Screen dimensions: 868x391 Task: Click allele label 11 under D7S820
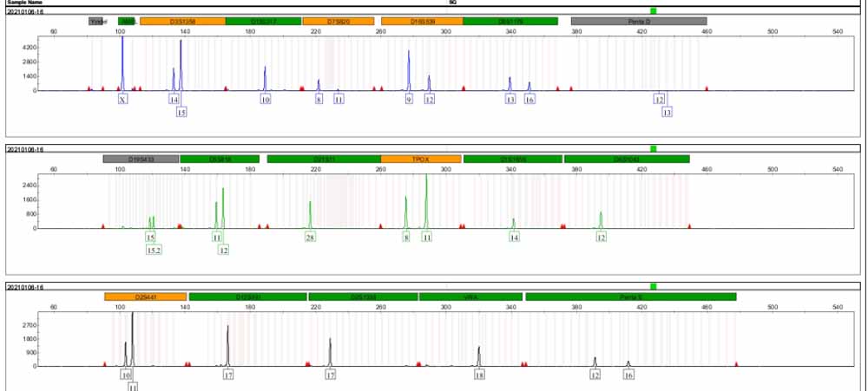point(339,100)
